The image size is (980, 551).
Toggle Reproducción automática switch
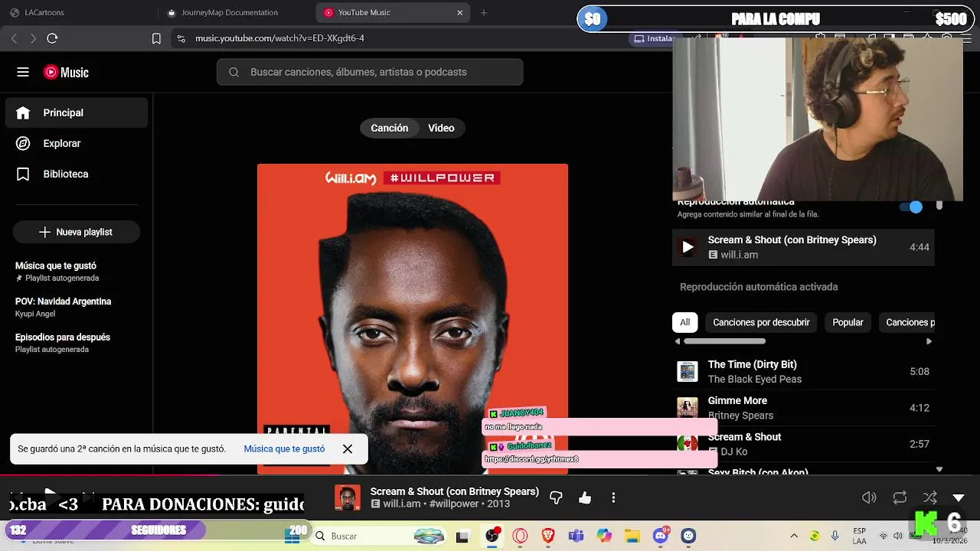(x=911, y=207)
